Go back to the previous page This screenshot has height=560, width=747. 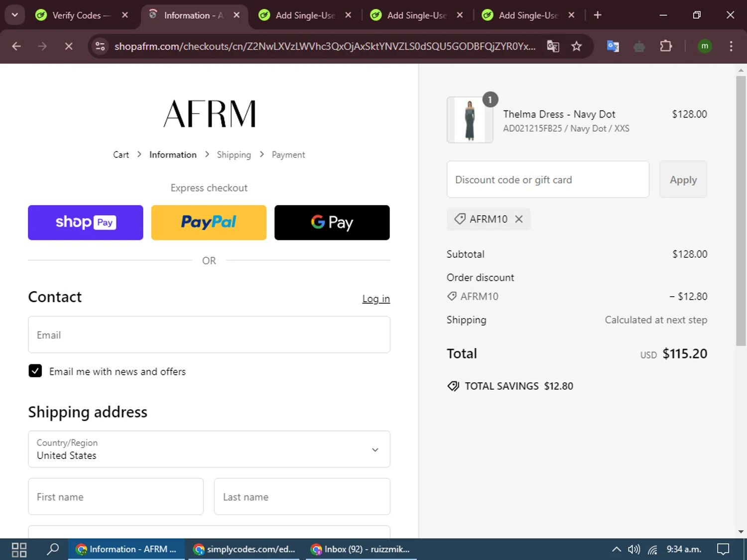[x=16, y=46]
